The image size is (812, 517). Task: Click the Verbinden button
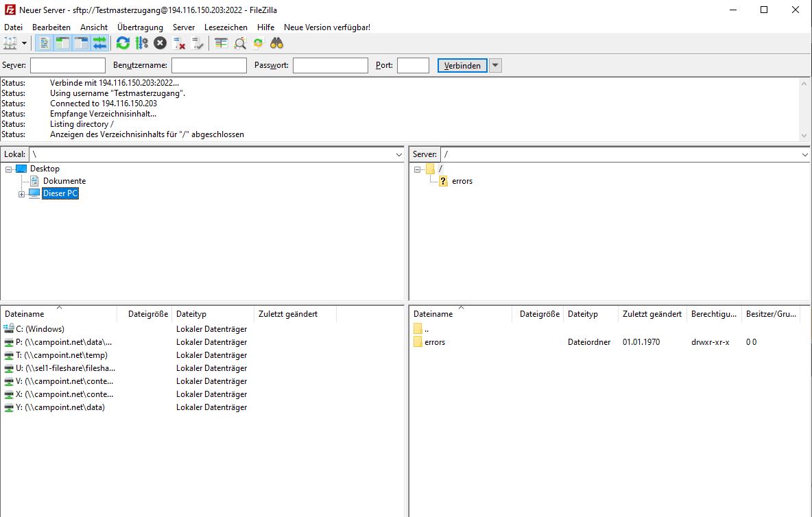point(462,66)
